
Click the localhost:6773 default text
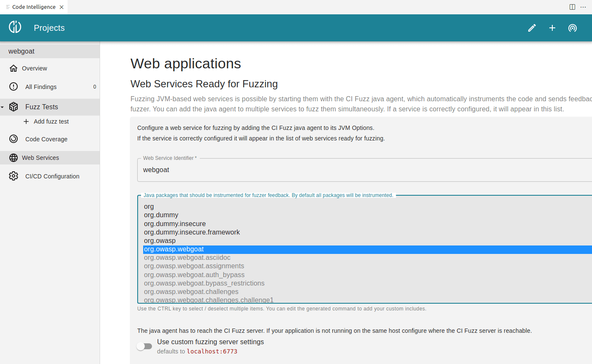click(x=212, y=351)
